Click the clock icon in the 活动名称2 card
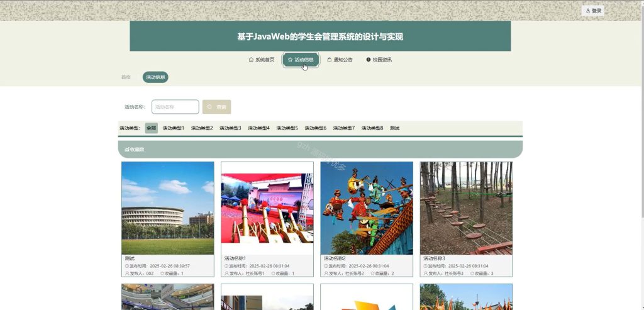The width and height of the screenshot is (644, 310). point(326,266)
